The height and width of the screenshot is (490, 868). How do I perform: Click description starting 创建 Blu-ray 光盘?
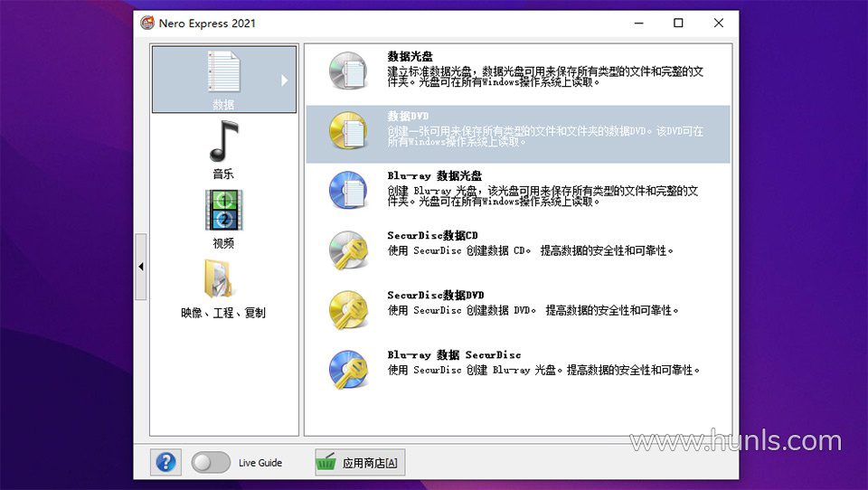coord(543,196)
